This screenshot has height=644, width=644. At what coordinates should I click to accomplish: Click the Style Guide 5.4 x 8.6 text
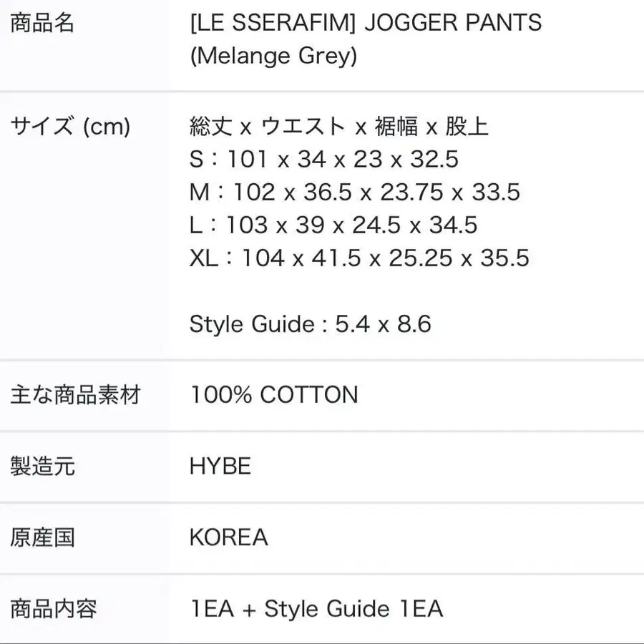(310, 324)
